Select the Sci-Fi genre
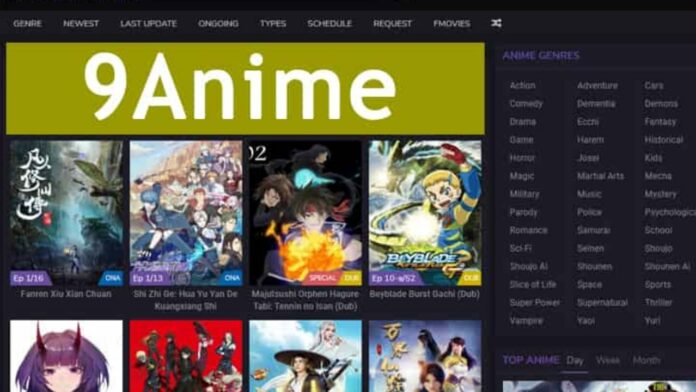 click(520, 248)
